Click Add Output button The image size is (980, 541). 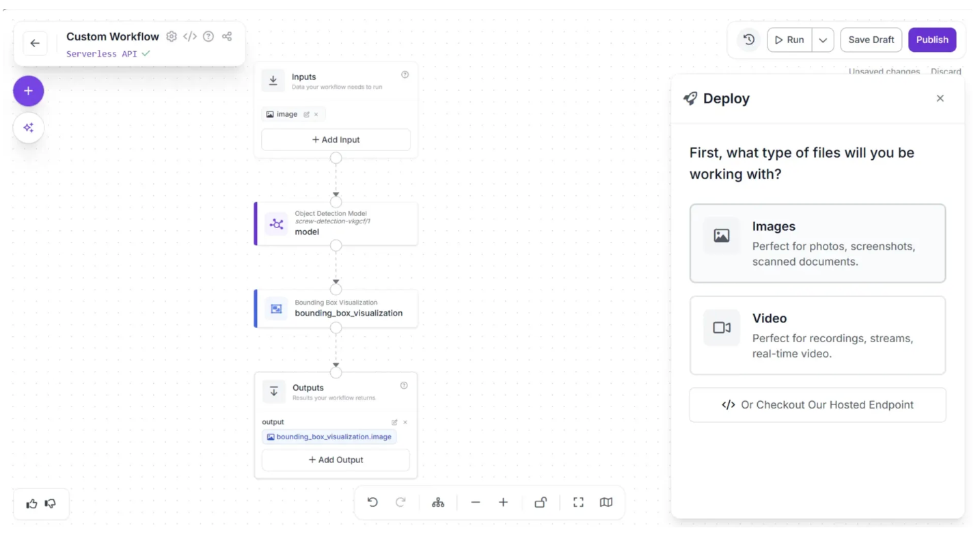click(x=336, y=460)
